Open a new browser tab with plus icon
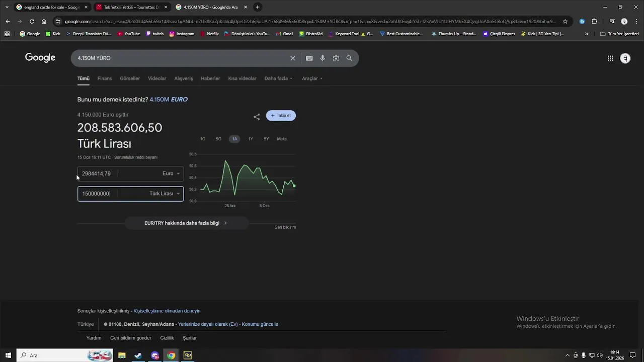 pos(258,7)
